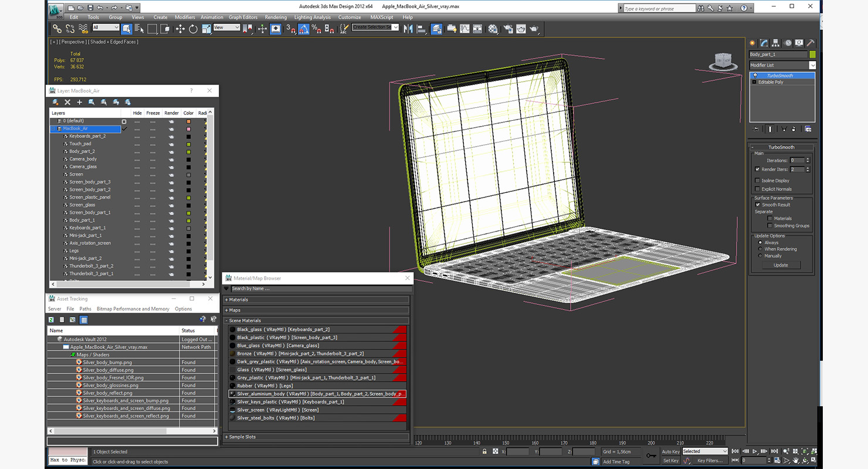Collapse the MacBook_Air layer tree
The image size is (868, 469).
tap(53, 128)
